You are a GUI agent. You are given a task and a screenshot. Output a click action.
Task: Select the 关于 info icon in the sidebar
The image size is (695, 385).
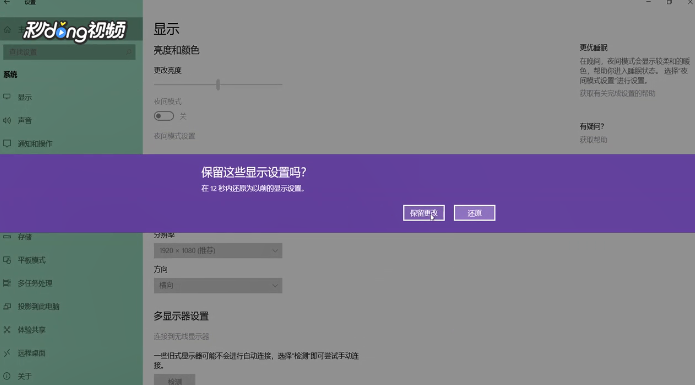[x=7, y=376]
